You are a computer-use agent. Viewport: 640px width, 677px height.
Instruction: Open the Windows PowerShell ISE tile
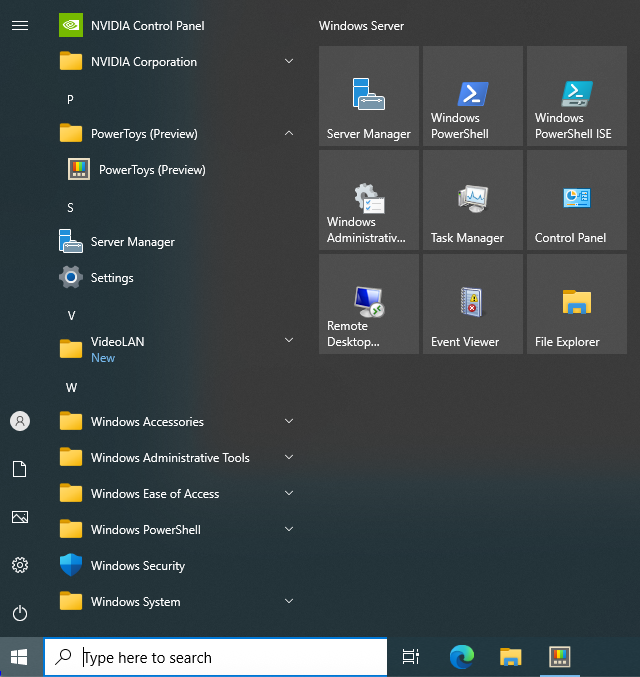[577, 96]
